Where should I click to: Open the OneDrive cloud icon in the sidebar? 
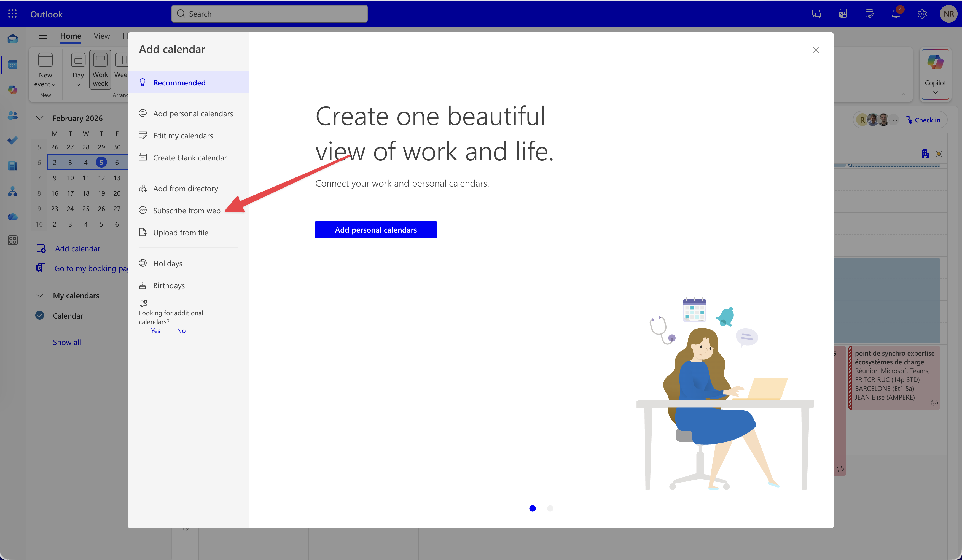13,217
